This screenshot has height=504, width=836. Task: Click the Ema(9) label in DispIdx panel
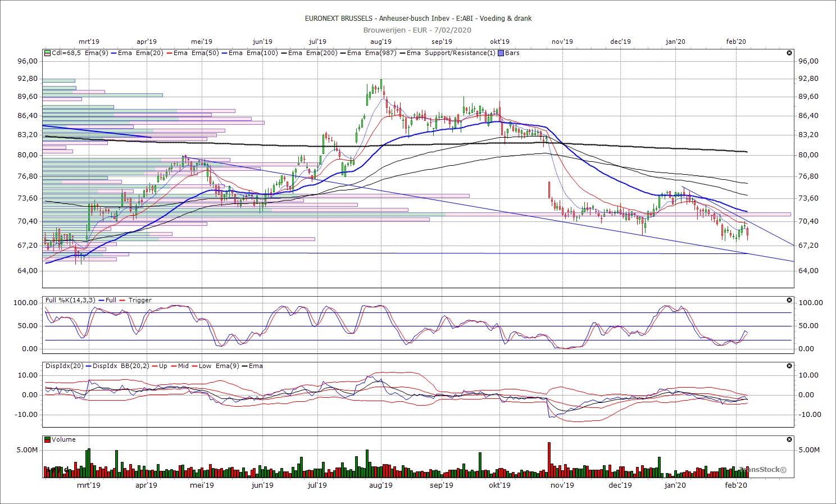click(x=226, y=366)
